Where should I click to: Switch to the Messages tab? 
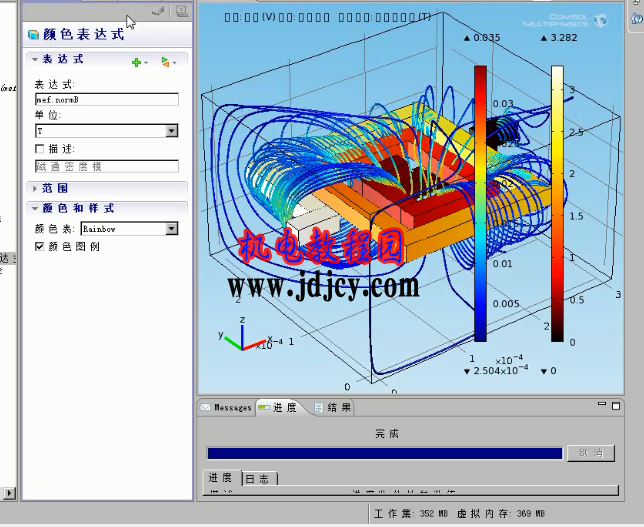[226, 407]
